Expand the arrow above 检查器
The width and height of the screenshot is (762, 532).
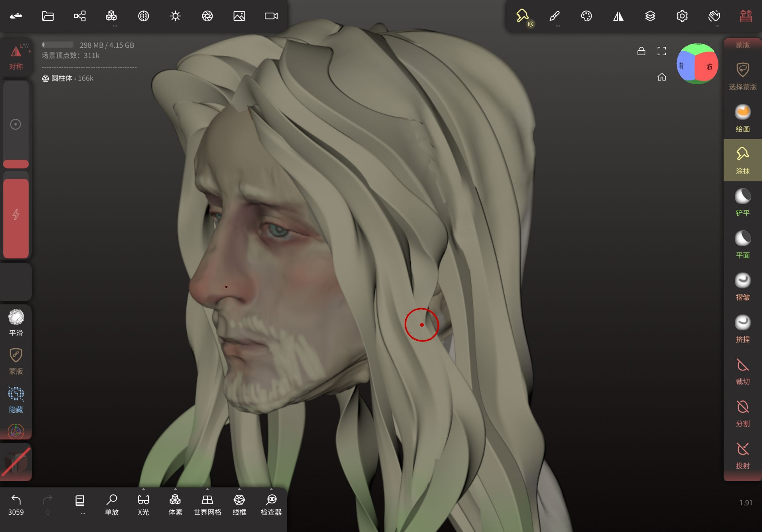pyautogui.click(x=271, y=489)
